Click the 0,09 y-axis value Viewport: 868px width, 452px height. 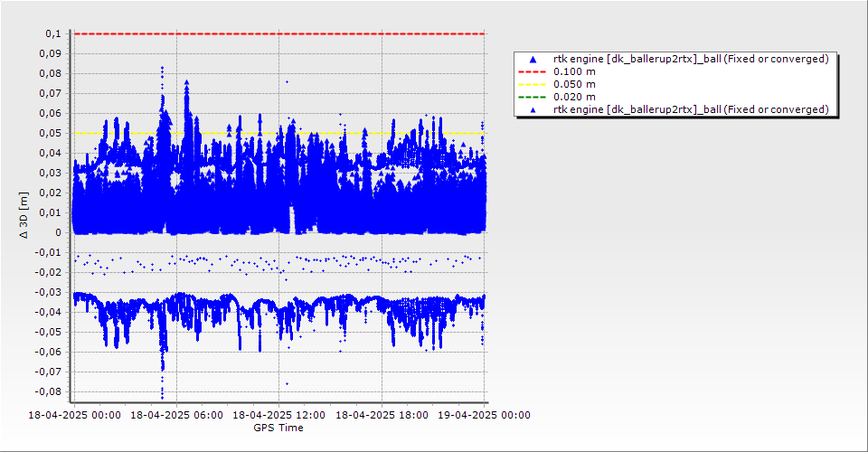(x=51, y=53)
